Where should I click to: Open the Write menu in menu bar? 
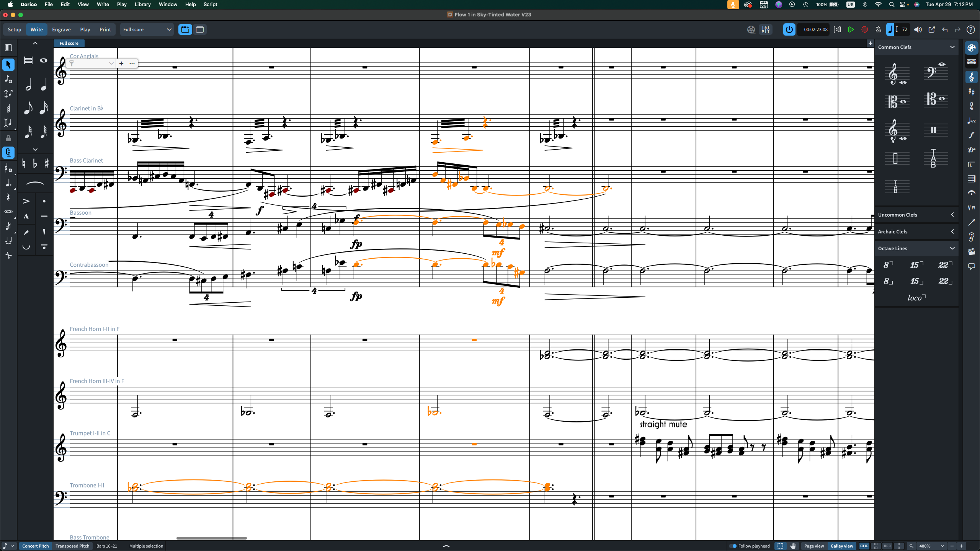tap(103, 4)
